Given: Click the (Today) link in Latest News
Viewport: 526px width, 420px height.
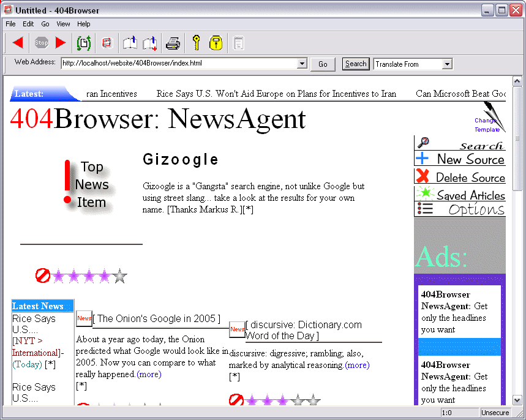Looking at the screenshot, I should pyautogui.click(x=27, y=364).
